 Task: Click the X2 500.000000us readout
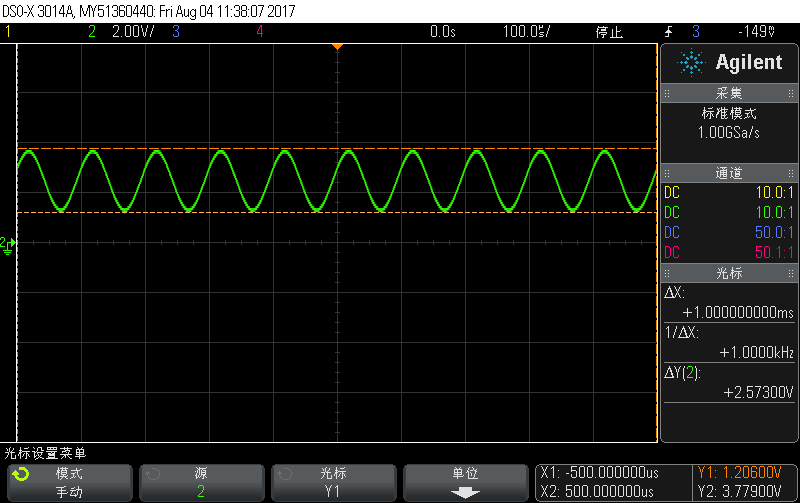point(597,492)
